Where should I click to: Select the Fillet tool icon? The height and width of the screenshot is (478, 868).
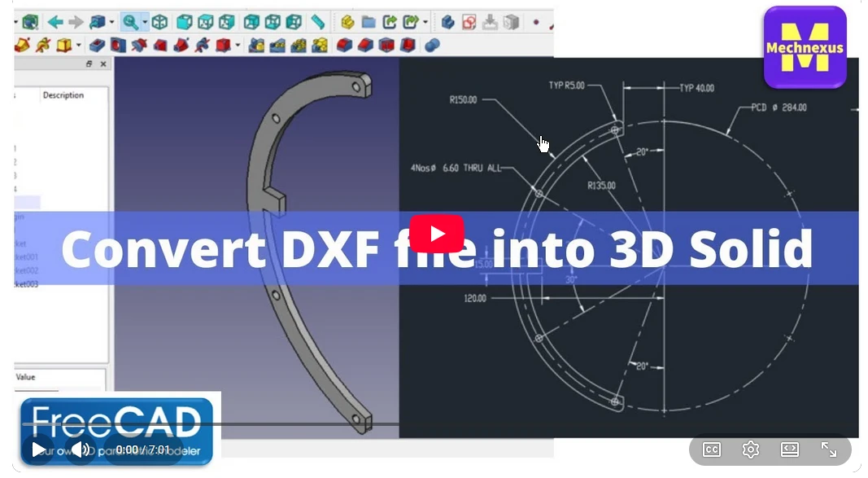click(x=344, y=45)
